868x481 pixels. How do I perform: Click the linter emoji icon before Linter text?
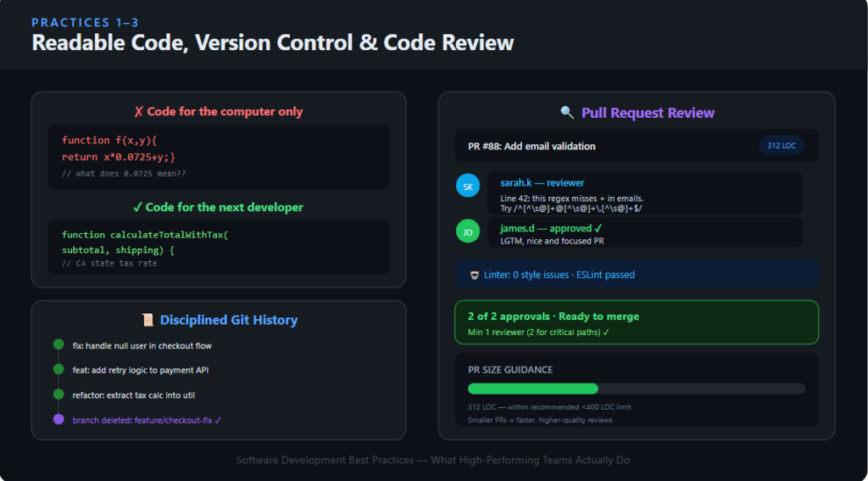tap(474, 275)
